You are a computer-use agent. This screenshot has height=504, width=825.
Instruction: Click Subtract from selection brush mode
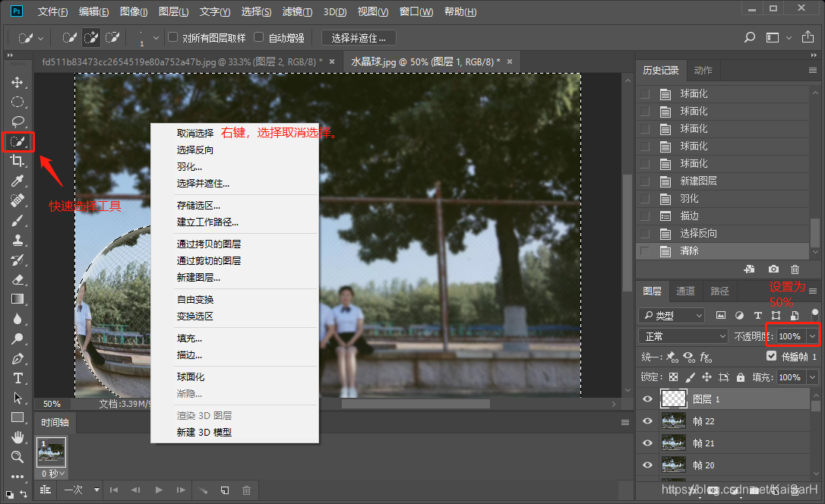112,37
